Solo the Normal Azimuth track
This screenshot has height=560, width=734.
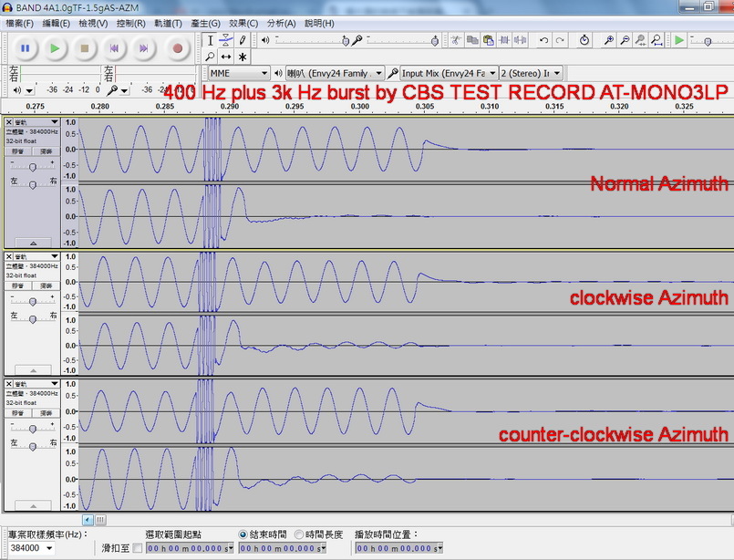[46, 151]
